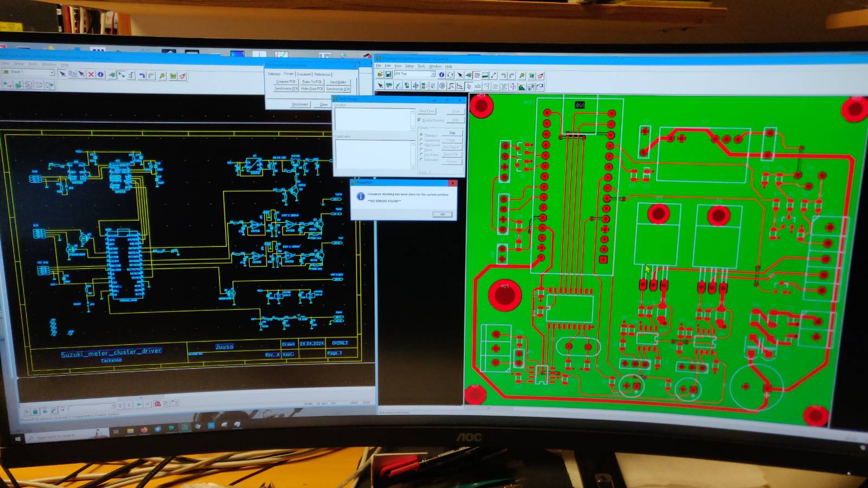Open the Sheet 1 dropdown in schematic toolbar
The image size is (868, 488).
[52, 72]
